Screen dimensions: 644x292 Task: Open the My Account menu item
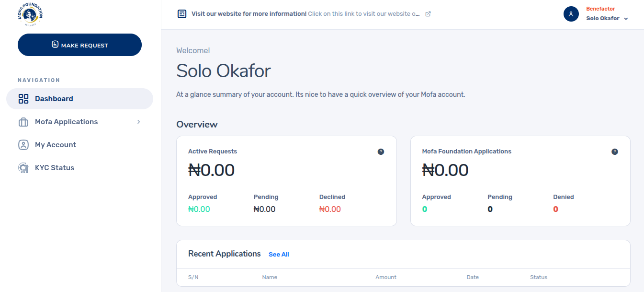[56, 145]
